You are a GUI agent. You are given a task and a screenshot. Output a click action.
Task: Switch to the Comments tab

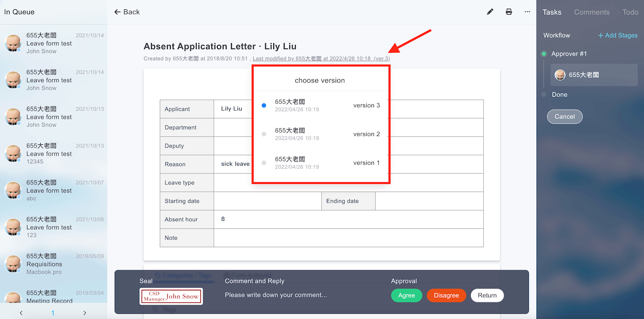(592, 12)
